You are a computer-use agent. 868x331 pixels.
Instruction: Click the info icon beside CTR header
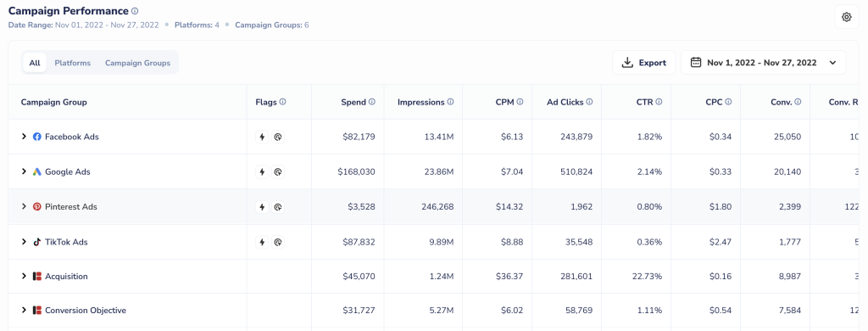pyautogui.click(x=659, y=102)
